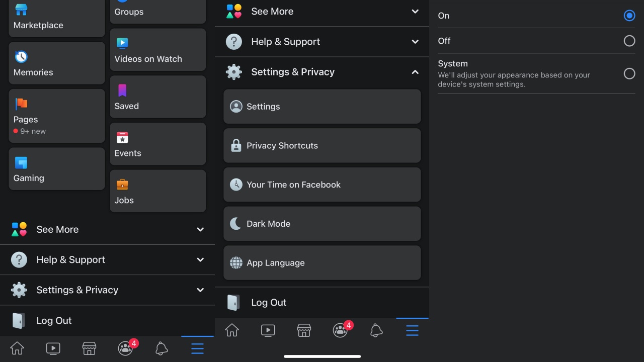644x362 pixels.
Task: Expand Help & Support below the Jobs tile
Action: pos(200,260)
